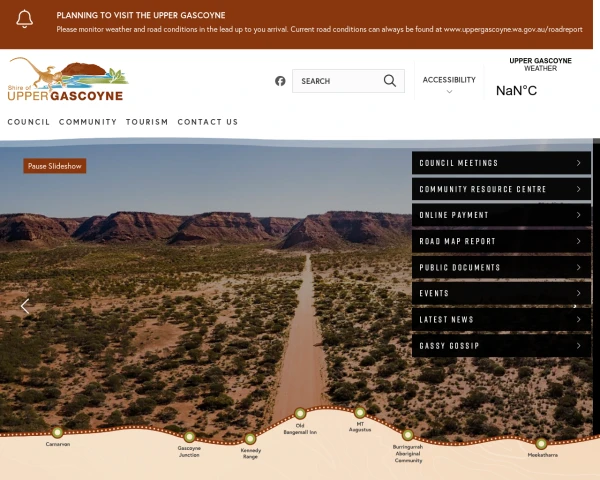The height and width of the screenshot is (480, 600).
Task: Select the Kennedy Range map marker
Action: 250,438
